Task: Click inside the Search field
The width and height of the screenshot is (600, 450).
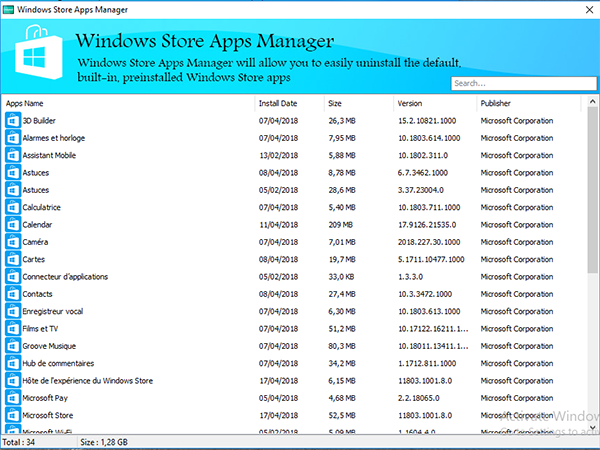Action: [523, 83]
